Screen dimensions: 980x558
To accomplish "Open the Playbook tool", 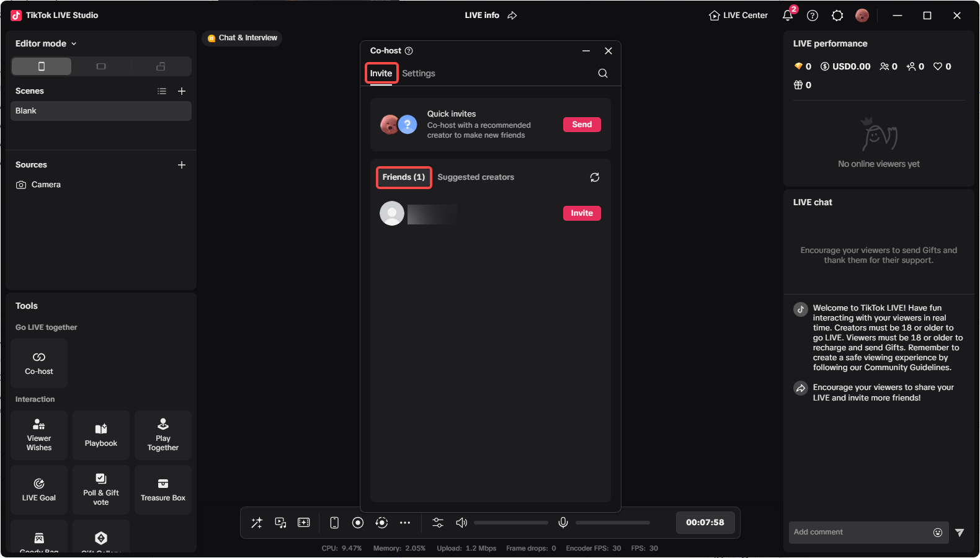I will point(101,435).
